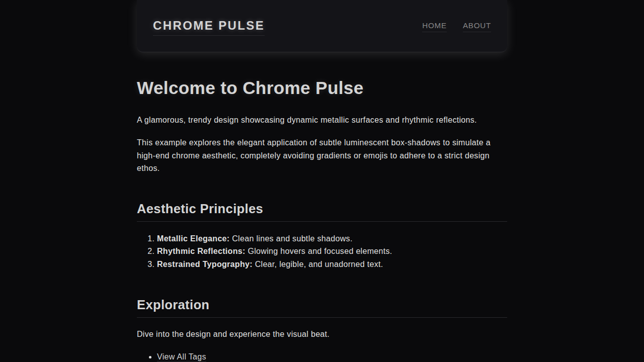Click the luminescent box-shadows paragraph
This screenshot has width=644, height=362.
click(313, 155)
